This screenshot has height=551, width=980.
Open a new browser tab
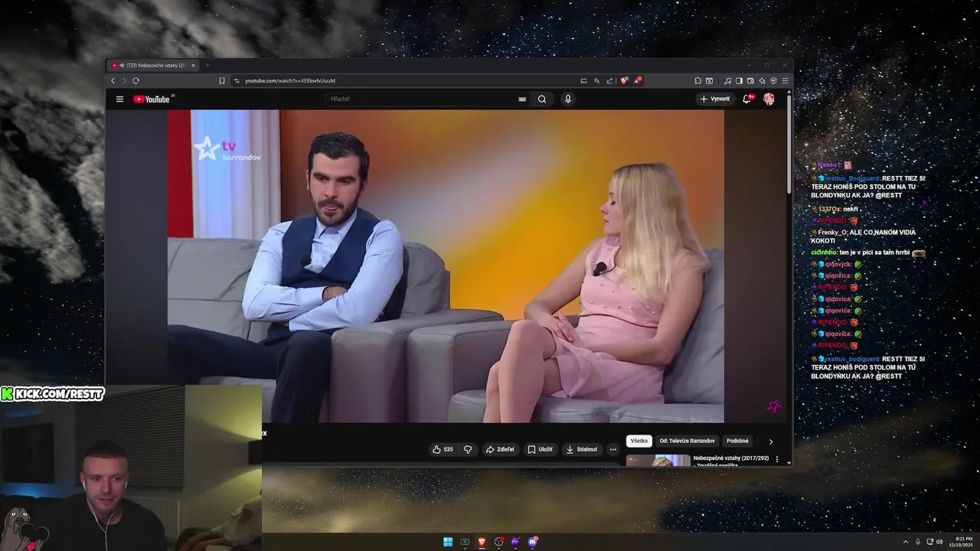click(207, 65)
